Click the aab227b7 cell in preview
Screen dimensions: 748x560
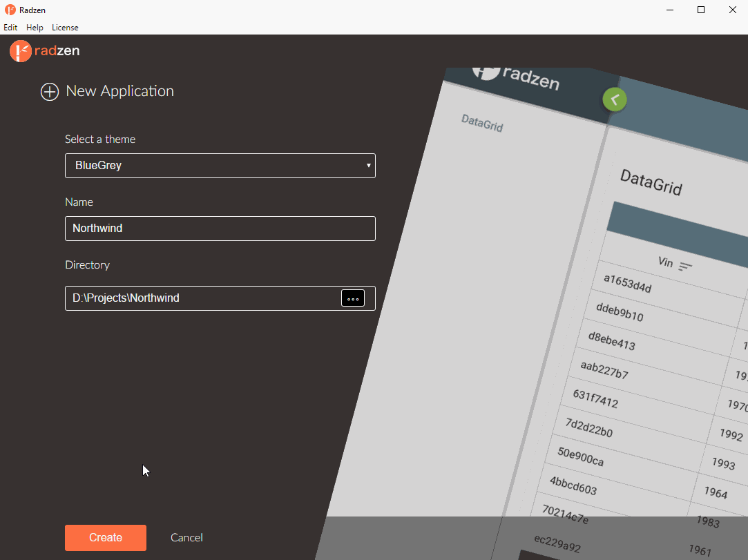pyautogui.click(x=604, y=369)
